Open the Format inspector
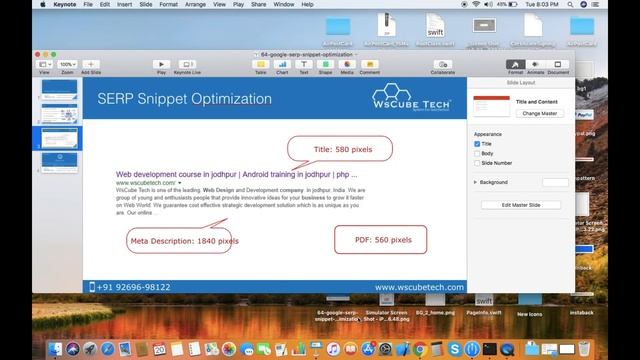640x360 pixels. (x=516, y=64)
